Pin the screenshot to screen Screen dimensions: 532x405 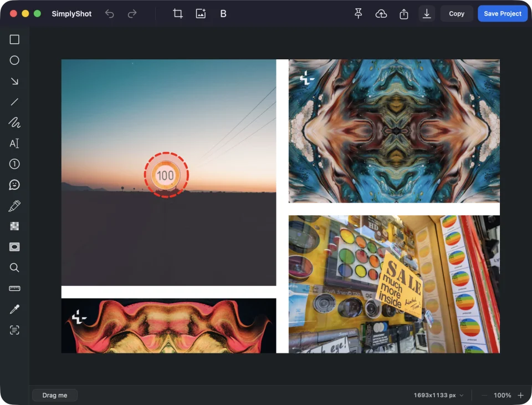point(359,13)
